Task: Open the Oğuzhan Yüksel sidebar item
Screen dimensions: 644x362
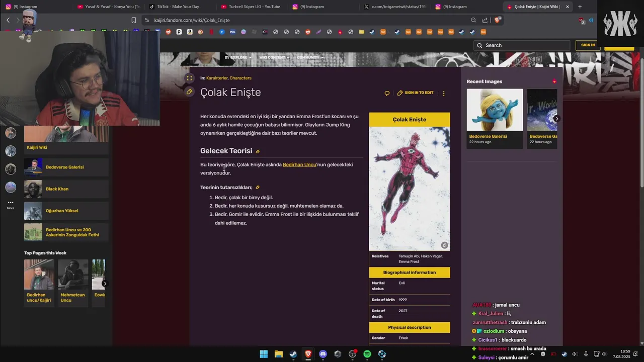Action: point(66,211)
